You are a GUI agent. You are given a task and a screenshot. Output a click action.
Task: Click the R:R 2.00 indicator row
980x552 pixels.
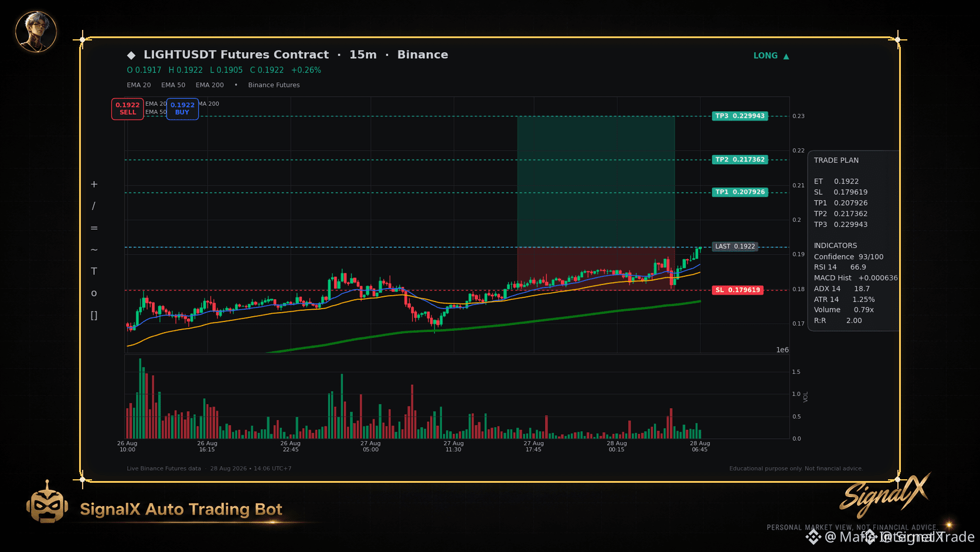[x=838, y=320]
